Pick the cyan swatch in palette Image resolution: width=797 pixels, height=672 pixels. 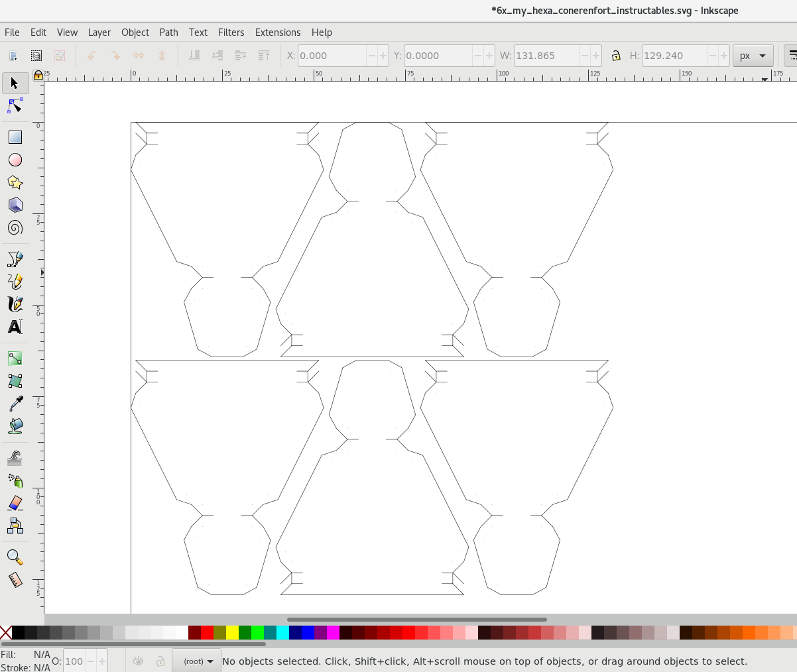tap(282, 633)
